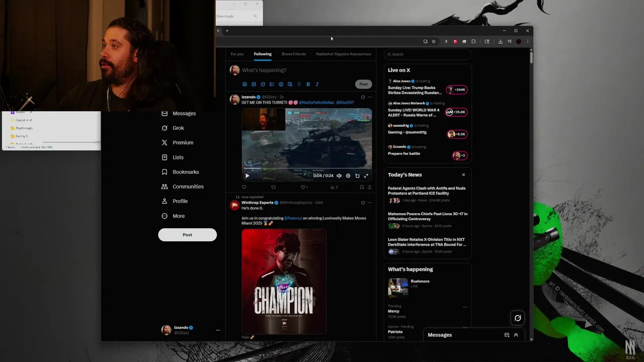644x362 pixels.
Task: Open browser Downloads icon
Action: pos(500,42)
